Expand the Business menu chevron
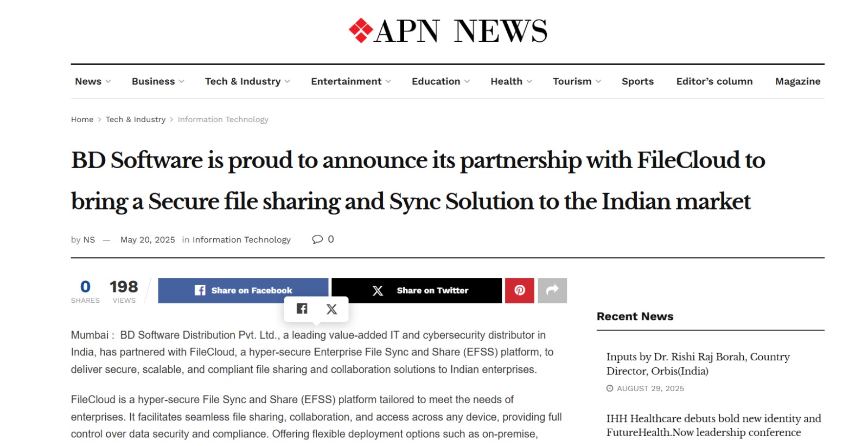Screen dimensions: 868x446 tap(181, 81)
